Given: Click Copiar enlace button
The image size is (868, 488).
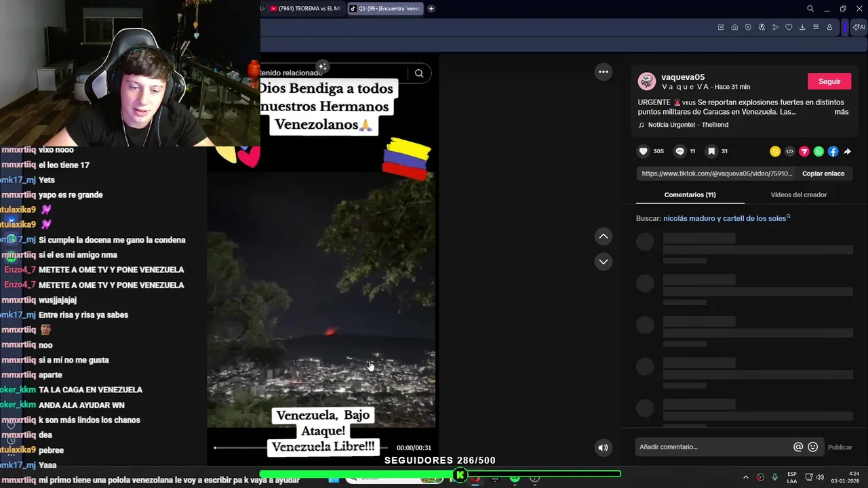Looking at the screenshot, I should (823, 174).
